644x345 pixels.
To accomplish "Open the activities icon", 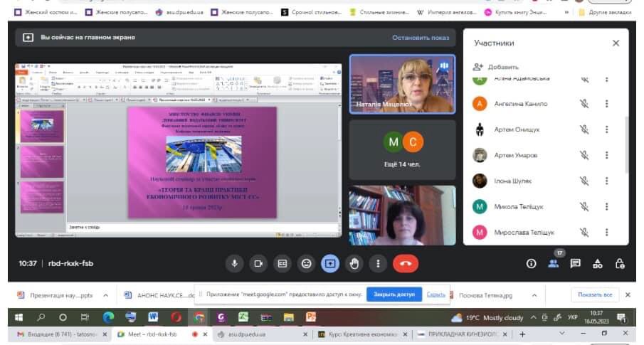I will click(598, 264).
